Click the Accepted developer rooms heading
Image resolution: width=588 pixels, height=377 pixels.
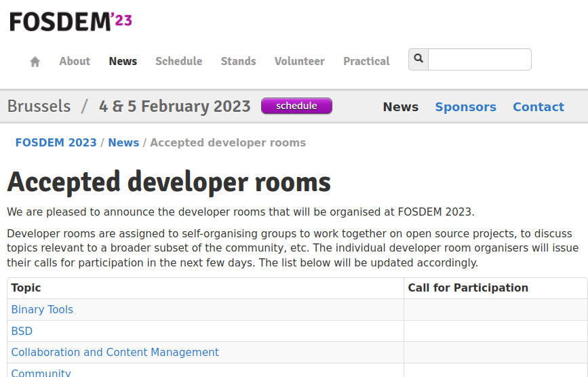pos(169,182)
